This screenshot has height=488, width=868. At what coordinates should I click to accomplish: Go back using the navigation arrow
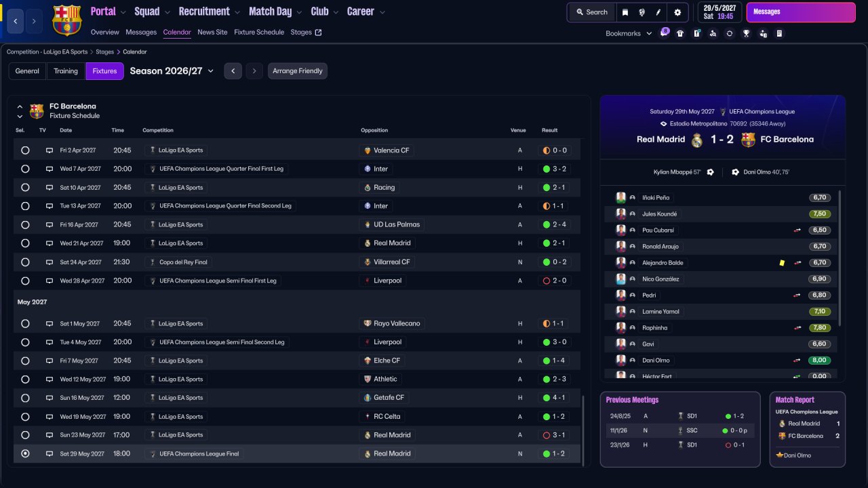click(16, 22)
